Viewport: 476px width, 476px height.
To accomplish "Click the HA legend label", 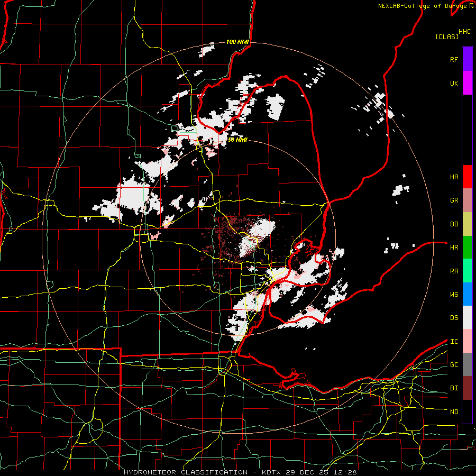I will click(454, 177).
